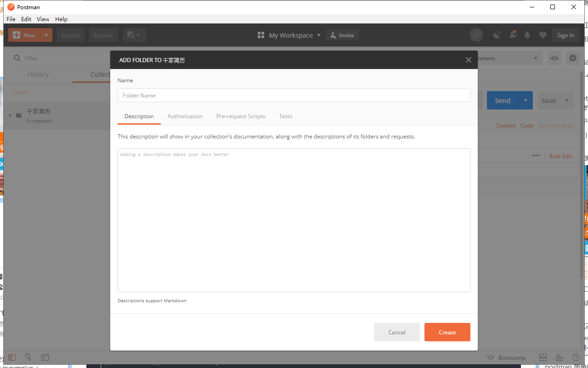Click the Import button
The image size is (588, 368).
tap(71, 35)
